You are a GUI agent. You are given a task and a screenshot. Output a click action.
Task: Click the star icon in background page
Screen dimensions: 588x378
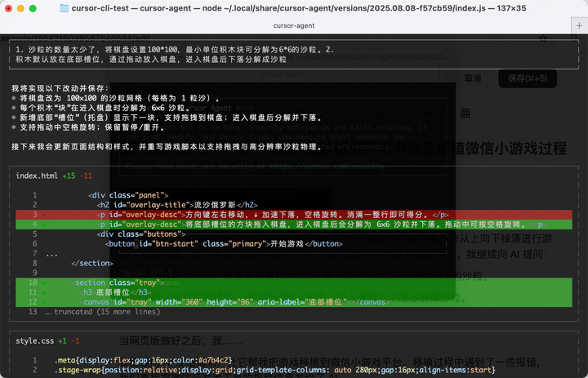(542, 38)
